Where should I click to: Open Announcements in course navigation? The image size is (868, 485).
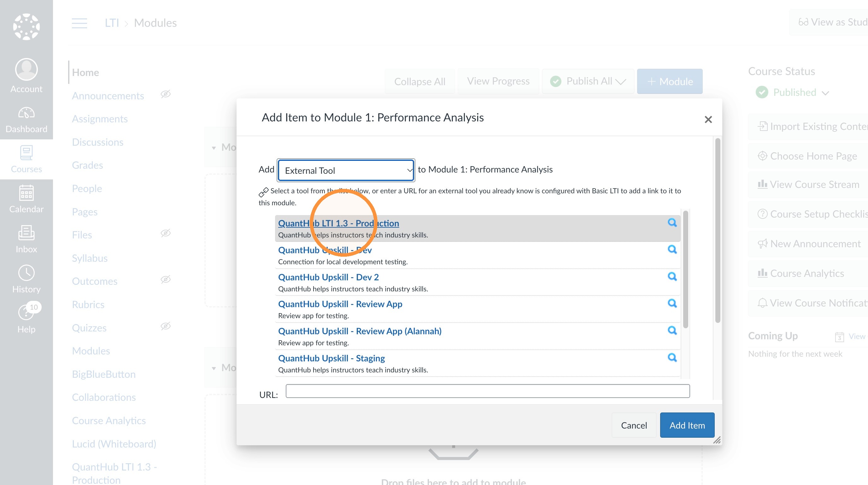(x=108, y=96)
